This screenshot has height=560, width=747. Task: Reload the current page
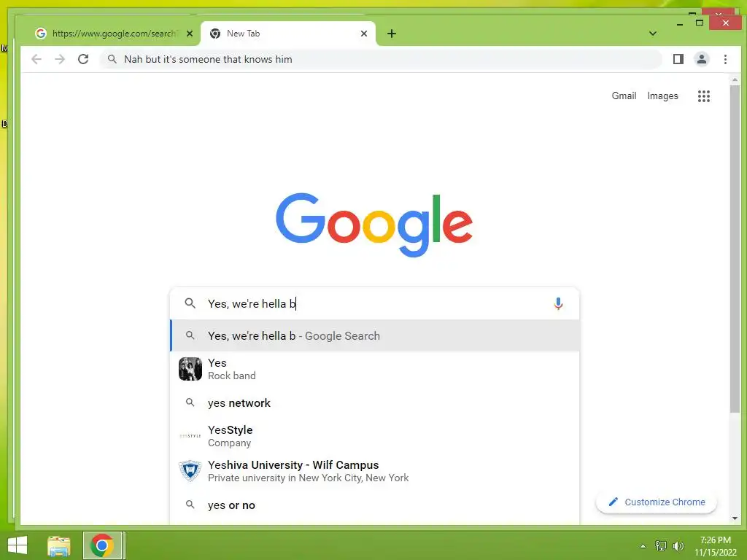pyautogui.click(x=83, y=59)
